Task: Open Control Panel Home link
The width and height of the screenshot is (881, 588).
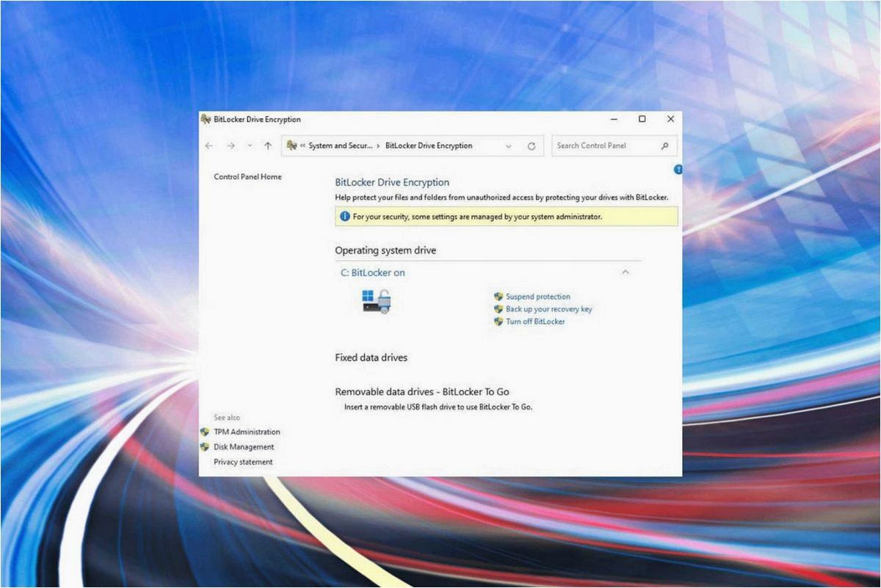Action: pyautogui.click(x=247, y=177)
